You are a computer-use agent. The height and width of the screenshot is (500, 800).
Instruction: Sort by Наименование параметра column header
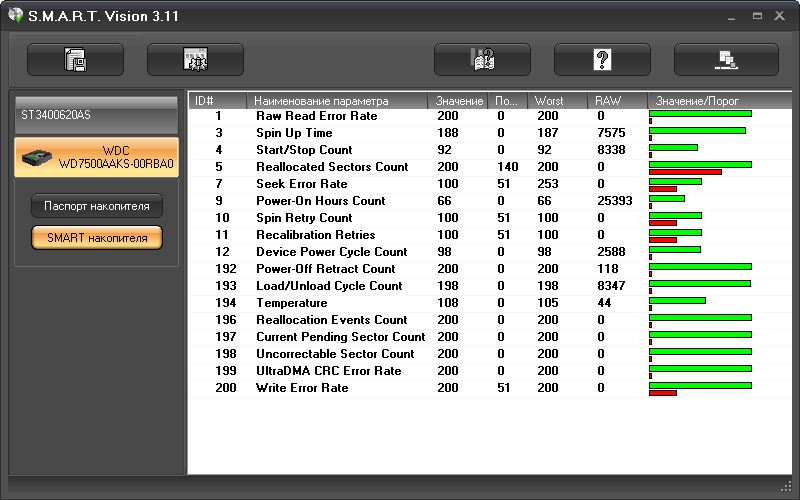click(337, 101)
